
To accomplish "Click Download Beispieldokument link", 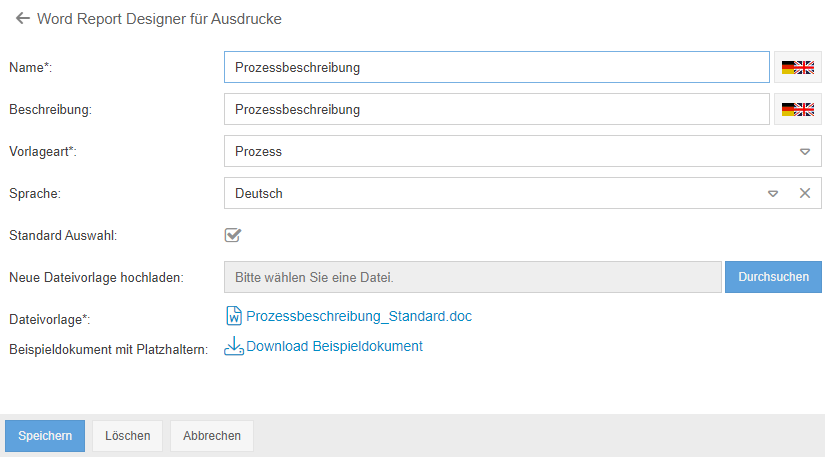I will [334, 346].
